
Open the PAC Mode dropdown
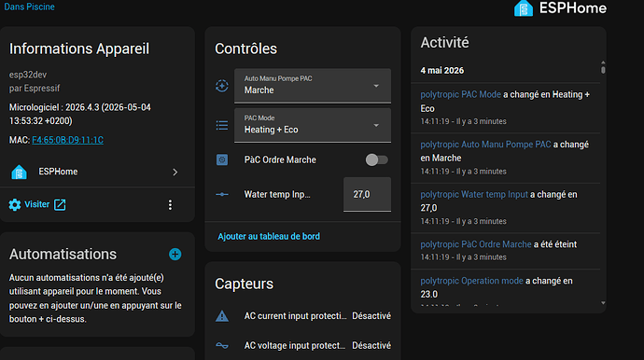313,125
